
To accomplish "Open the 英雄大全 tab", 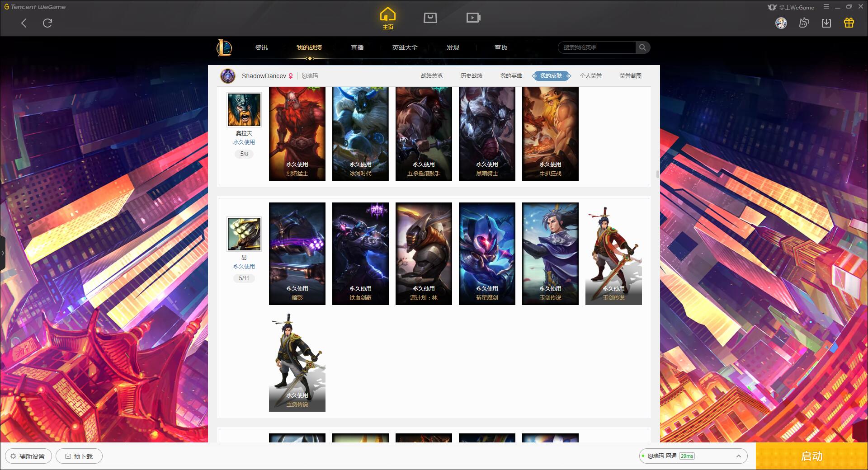I will coord(405,47).
